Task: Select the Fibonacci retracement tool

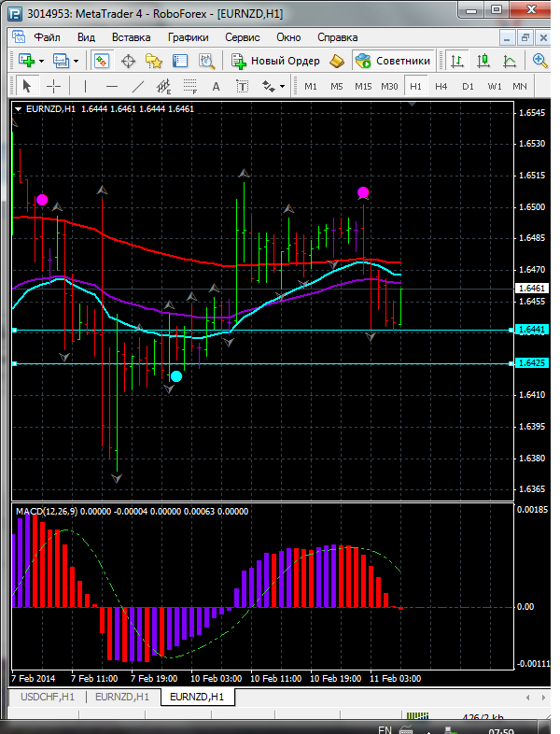Action: [190, 86]
